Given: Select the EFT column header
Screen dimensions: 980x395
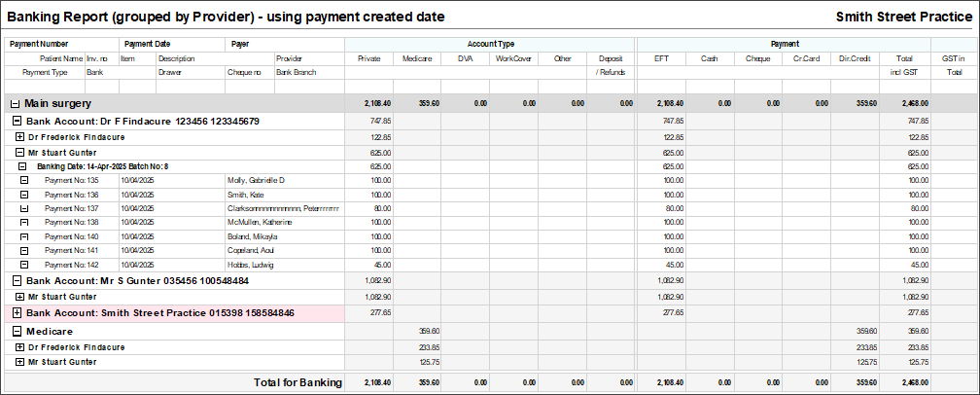Looking at the screenshot, I should (x=662, y=58).
